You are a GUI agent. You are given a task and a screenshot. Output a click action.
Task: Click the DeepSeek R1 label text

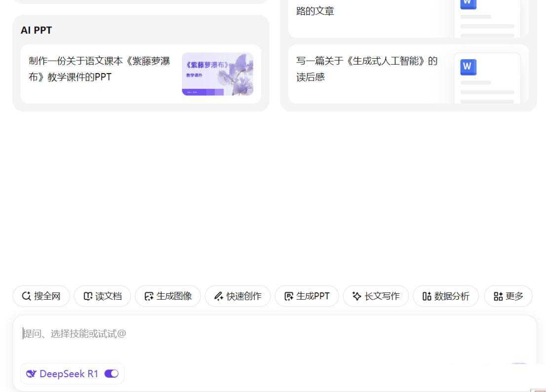[69, 374]
